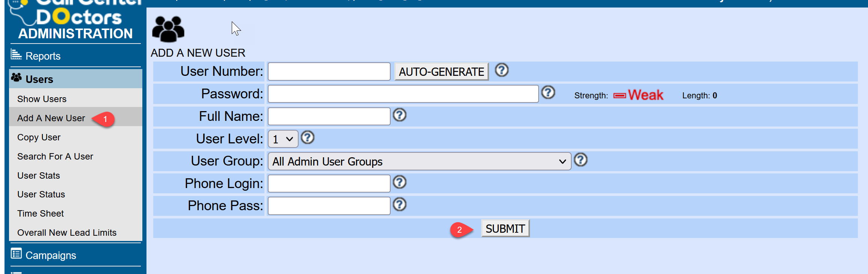Open the Show Users menu item
The width and height of the screenshot is (868, 274).
[x=42, y=99]
